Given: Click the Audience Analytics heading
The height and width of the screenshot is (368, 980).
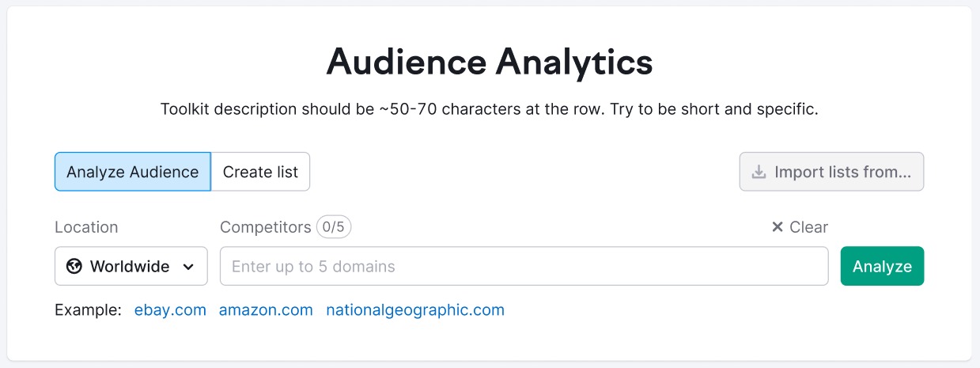Looking at the screenshot, I should [x=490, y=62].
